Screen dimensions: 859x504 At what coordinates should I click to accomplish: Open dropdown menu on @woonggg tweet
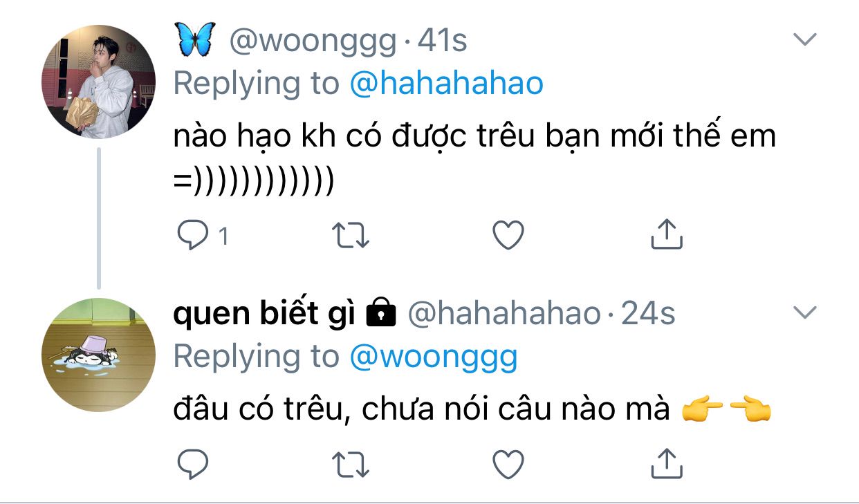(x=804, y=40)
